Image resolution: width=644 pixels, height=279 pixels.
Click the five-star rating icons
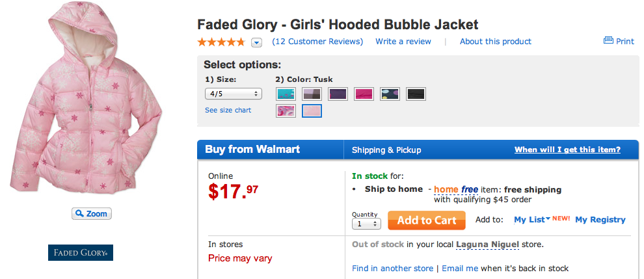click(x=221, y=42)
